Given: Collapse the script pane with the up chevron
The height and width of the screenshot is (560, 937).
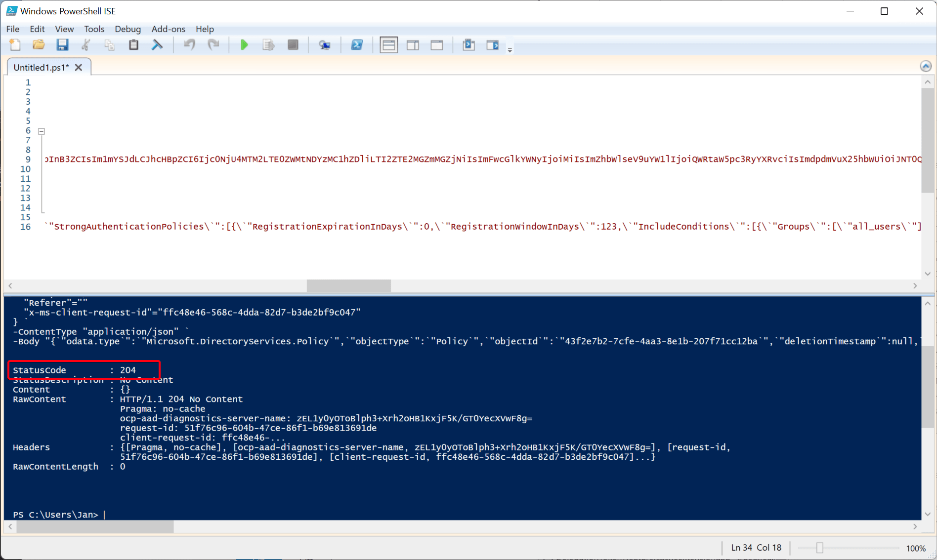Looking at the screenshot, I should click(926, 66).
